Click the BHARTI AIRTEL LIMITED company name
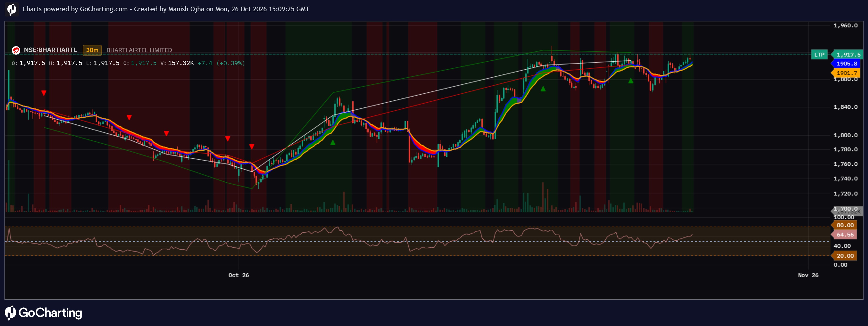The height and width of the screenshot is (326, 868). click(x=139, y=50)
